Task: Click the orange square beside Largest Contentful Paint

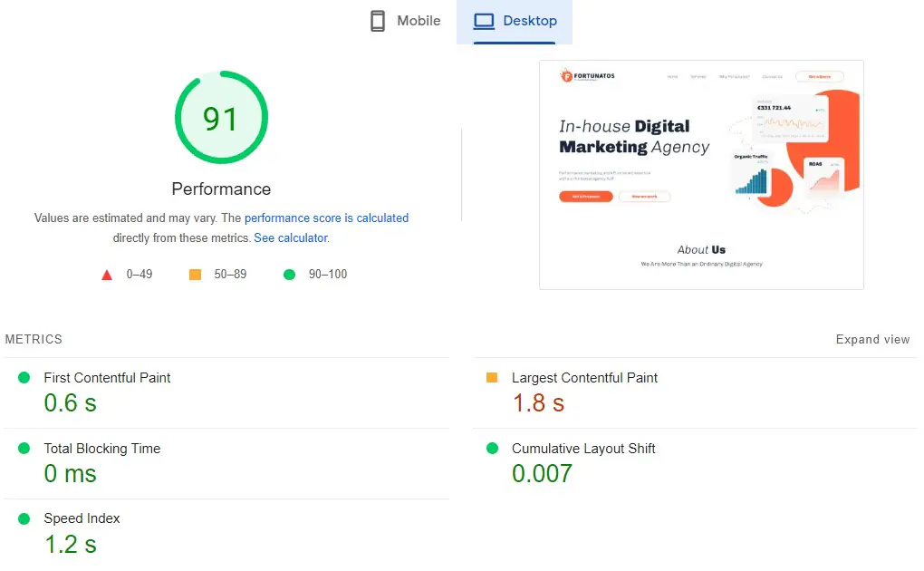Action: tap(492, 378)
